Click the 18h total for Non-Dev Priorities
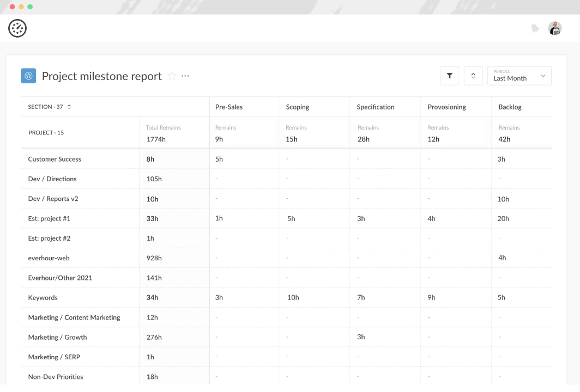Viewport: 580px width, 392px height. tap(152, 376)
